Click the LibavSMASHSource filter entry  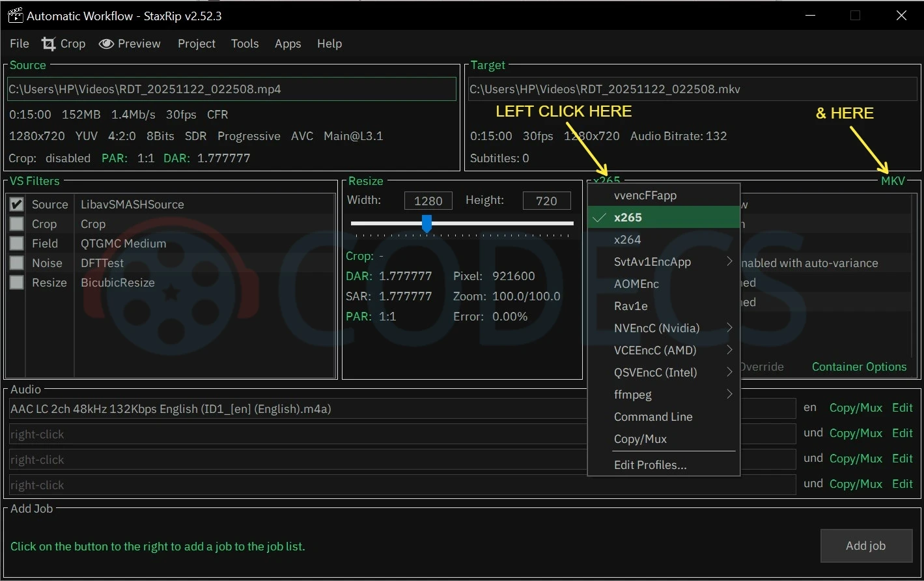132,205
